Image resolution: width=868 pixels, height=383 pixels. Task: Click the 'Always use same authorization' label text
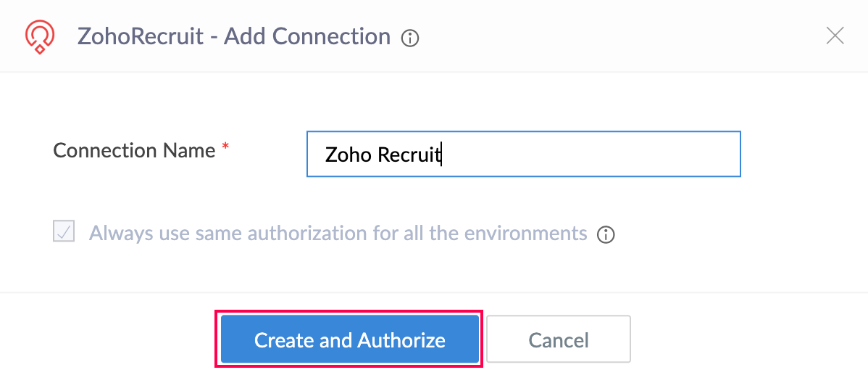click(x=338, y=234)
